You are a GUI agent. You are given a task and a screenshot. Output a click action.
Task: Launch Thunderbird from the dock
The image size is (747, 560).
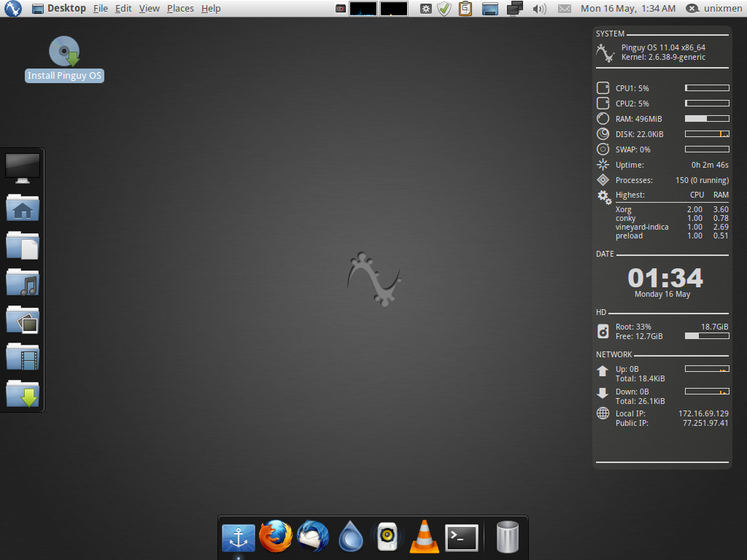coord(313,537)
